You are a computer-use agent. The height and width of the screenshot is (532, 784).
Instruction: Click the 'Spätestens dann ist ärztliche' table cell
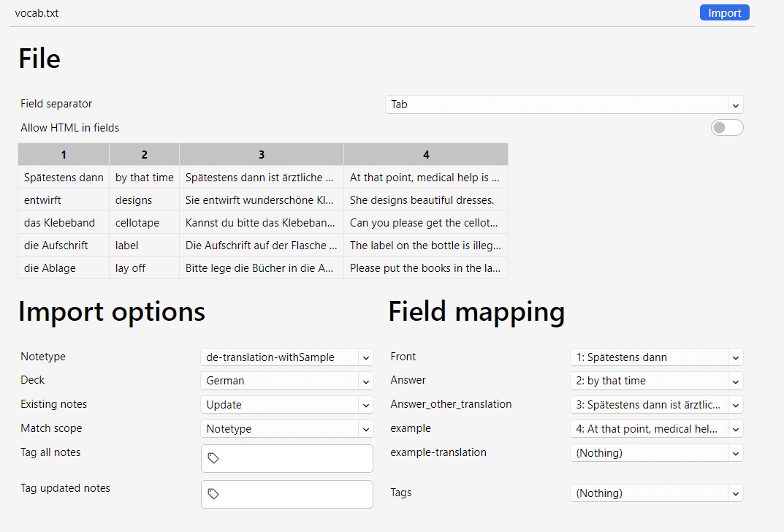click(x=262, y=178)
